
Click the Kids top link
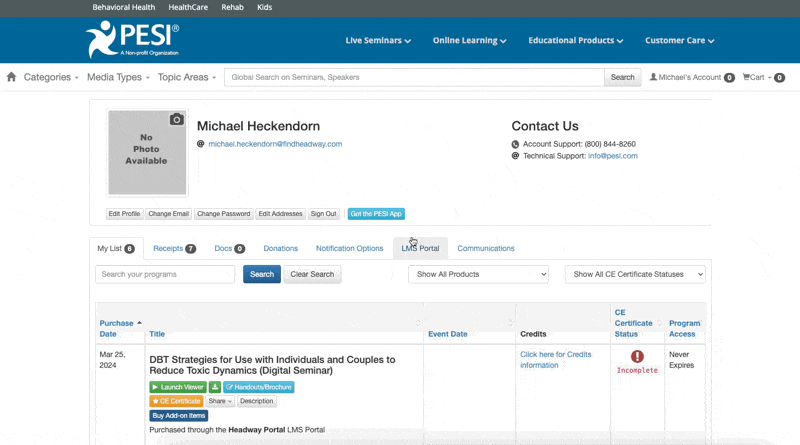(264, 7)
